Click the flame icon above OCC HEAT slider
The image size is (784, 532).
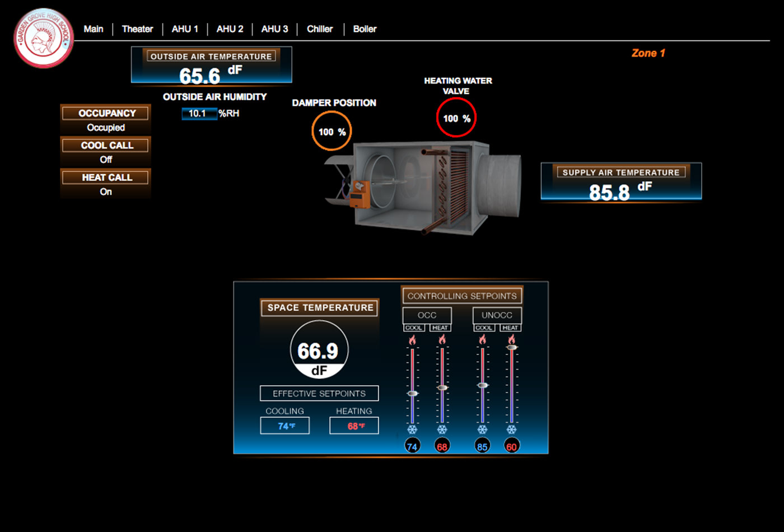[x=442, y=339]
